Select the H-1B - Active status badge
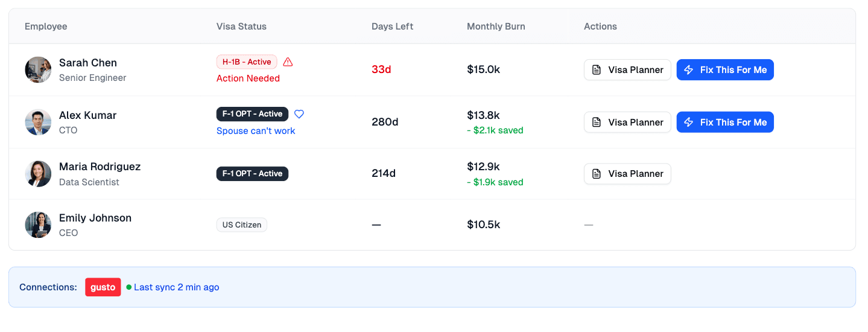Viewport: 868px width, 332px height. 247,62
